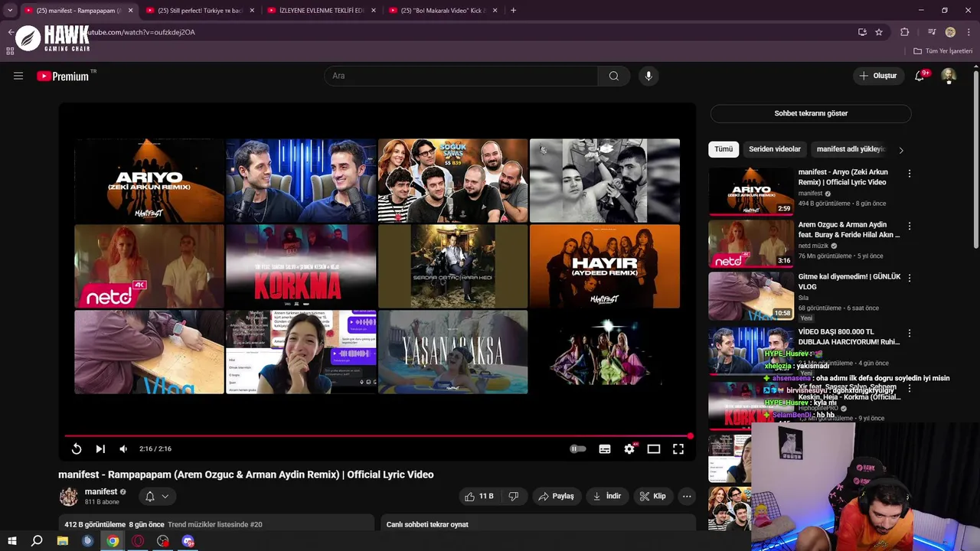Skip to next video
This screenshot has width=980, height=551.
(x=100, y=449)
